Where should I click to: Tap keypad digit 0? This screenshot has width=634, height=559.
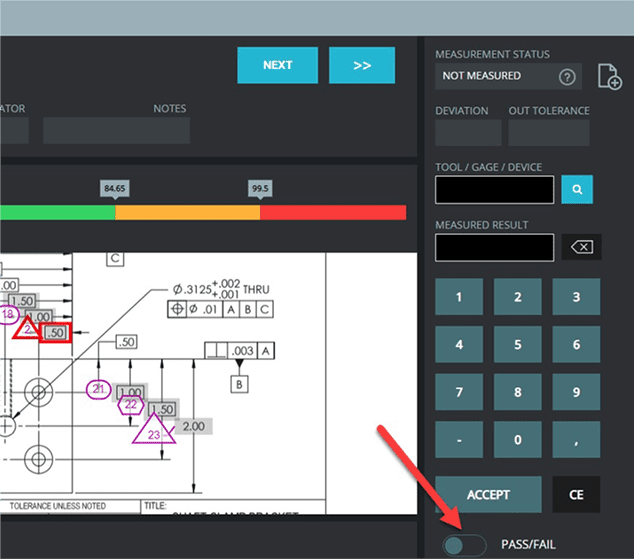pyautogui.click(x=518, y=440)
